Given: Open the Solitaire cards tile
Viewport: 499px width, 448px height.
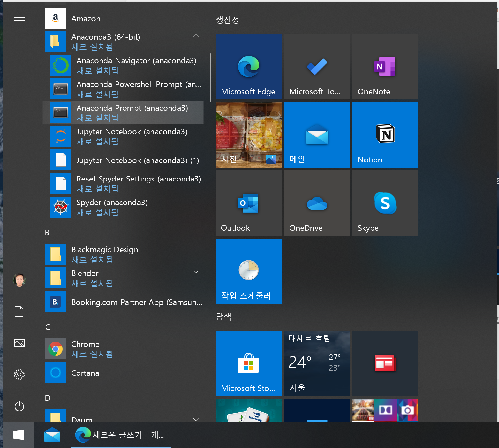Looking at the screenshot, I should 249,410.
